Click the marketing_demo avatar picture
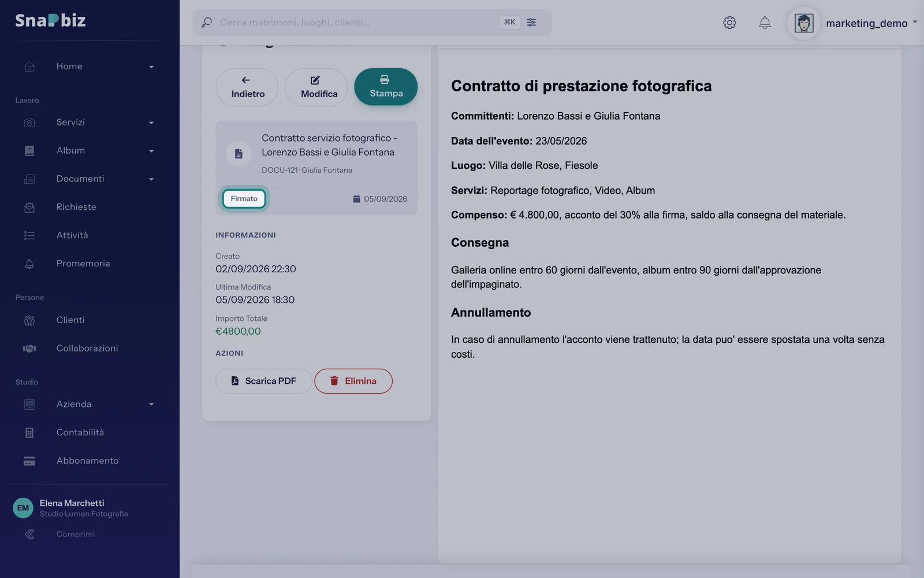 point(804,23)
